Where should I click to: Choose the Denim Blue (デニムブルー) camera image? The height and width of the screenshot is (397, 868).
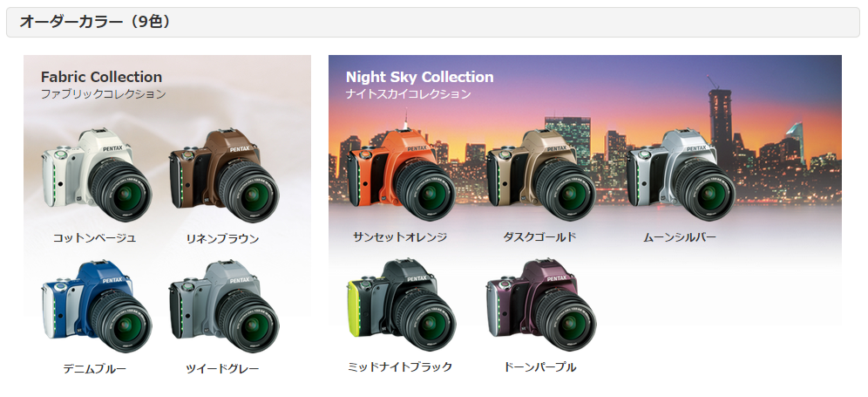pyautogui.click(x=97, y=306)
